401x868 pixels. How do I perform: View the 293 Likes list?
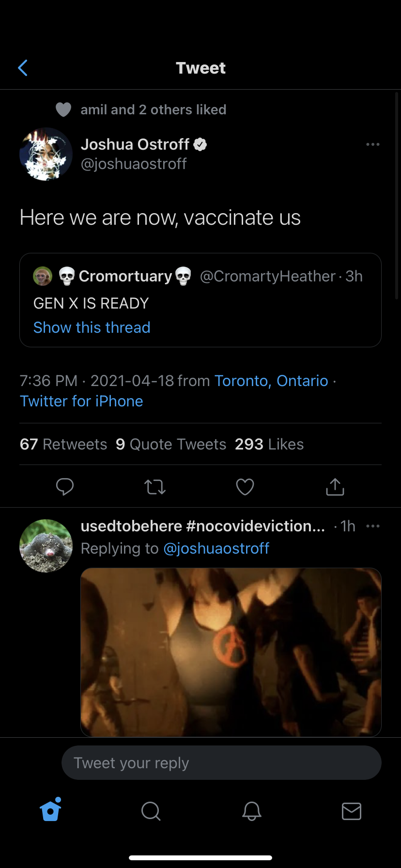tap(269, 444)
